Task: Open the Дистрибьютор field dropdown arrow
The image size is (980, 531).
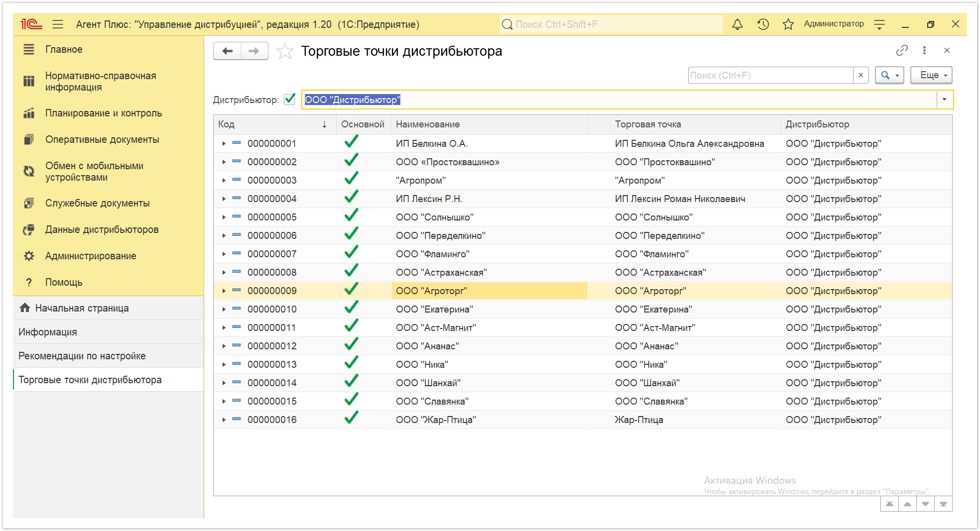Action: (944, 100)
